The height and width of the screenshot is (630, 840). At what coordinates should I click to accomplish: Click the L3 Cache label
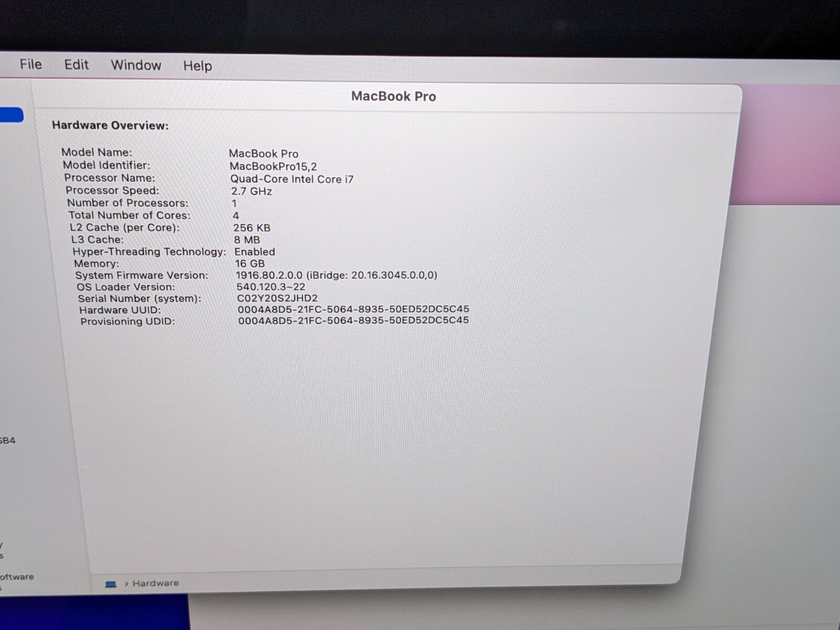coord(97,239)
